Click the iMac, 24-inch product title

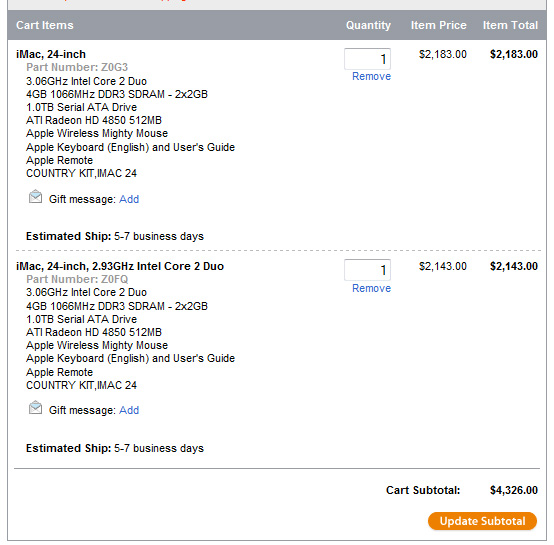(51, 54)
